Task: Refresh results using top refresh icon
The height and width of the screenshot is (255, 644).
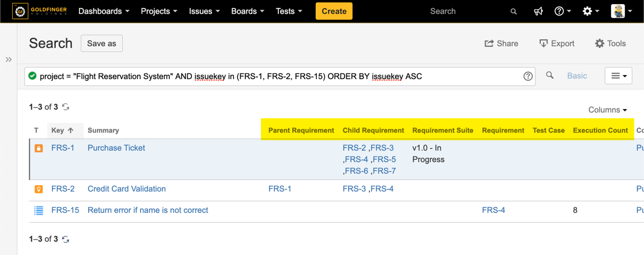Action: point(66,107)
